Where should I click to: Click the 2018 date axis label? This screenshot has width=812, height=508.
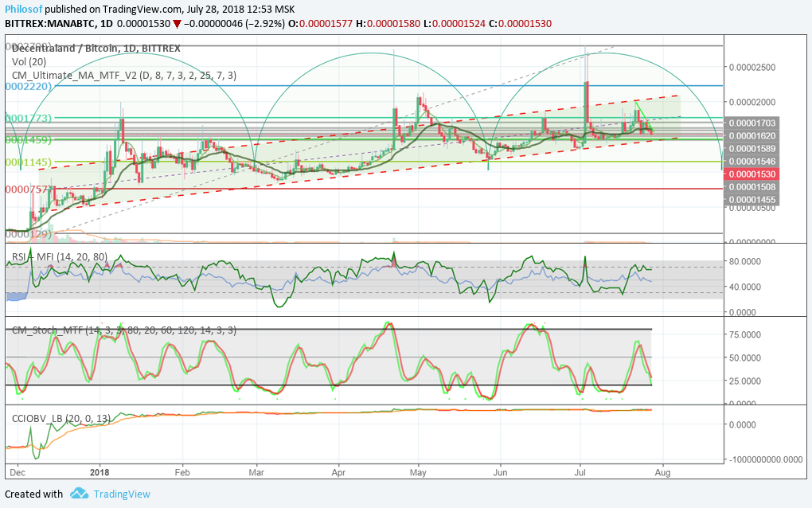coord(100,472)
